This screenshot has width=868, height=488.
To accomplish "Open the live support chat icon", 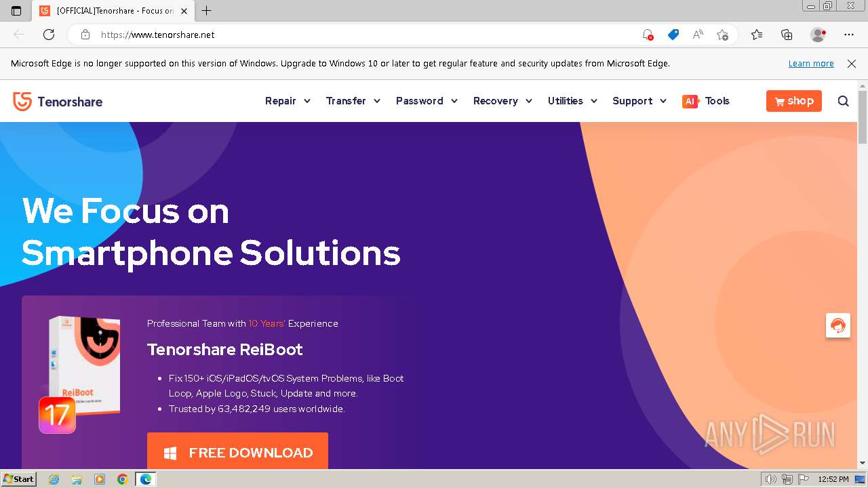I will pyautogui.click(x=838, y=325).
